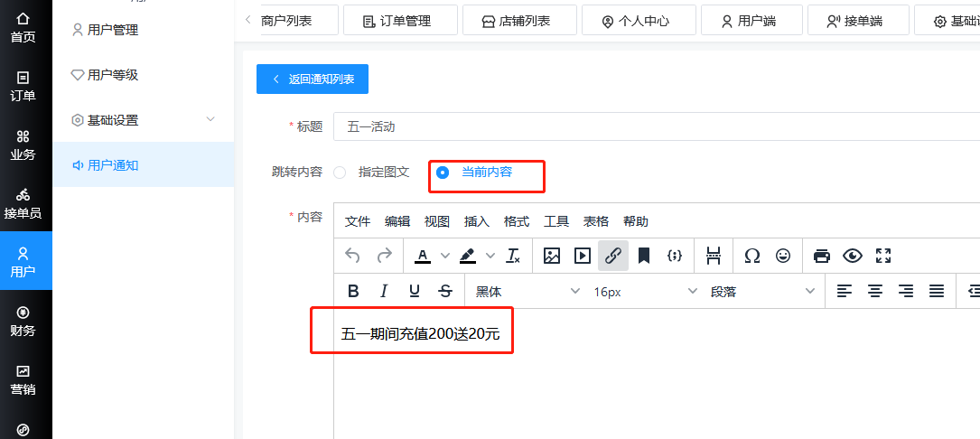Redo the last undone edit

click(x=385, y=255)
